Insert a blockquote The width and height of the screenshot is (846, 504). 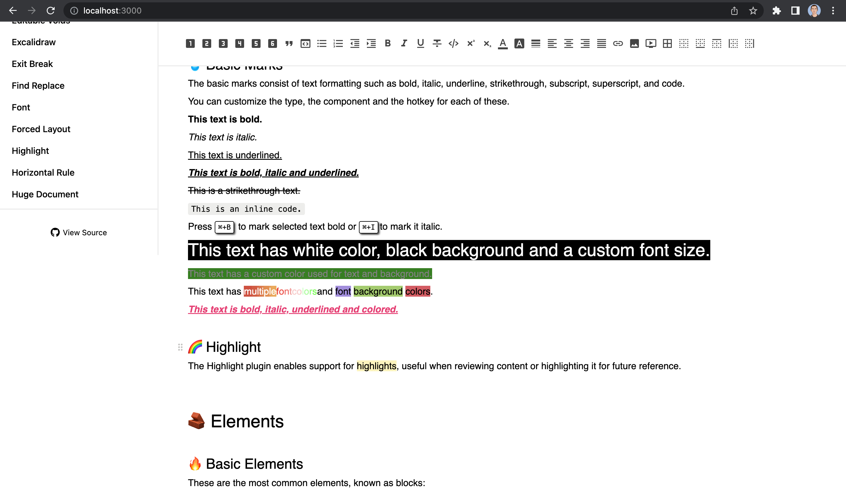pyautogui.click(x=289, y=43)
